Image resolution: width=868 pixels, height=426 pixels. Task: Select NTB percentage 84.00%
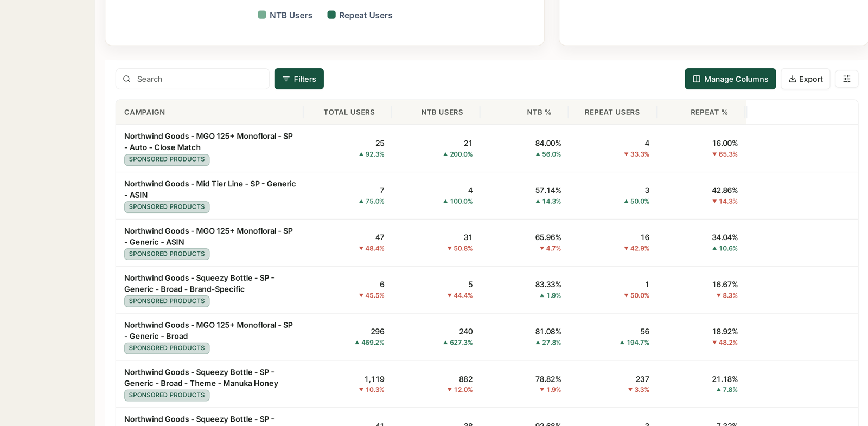[548, 144]
